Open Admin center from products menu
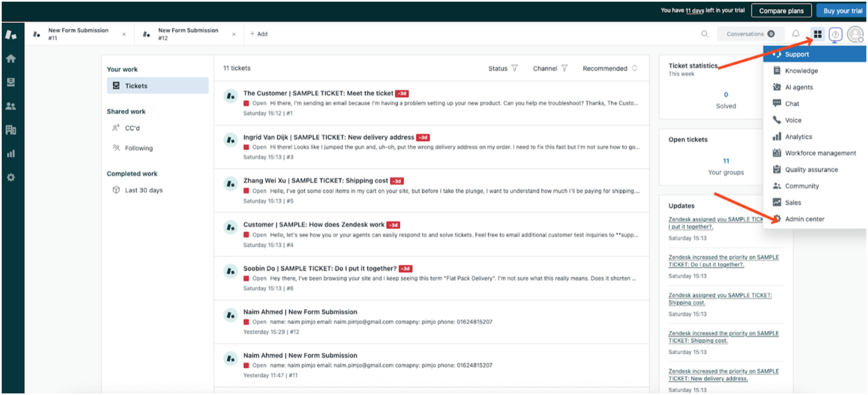The width and height of the screenshot is (868, 395). [x=815, y=219]
